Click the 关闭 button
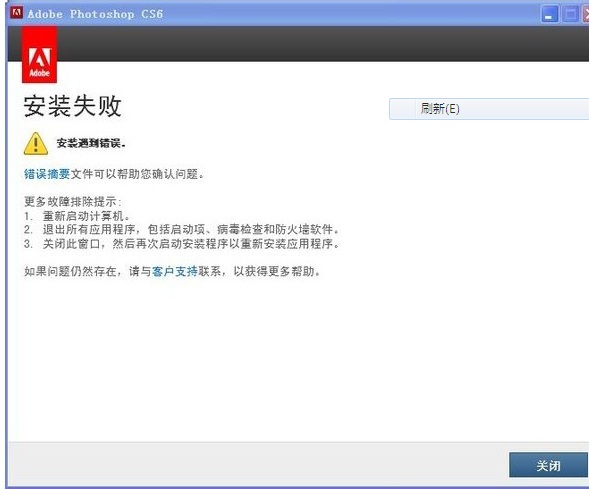 pos(548,465)
